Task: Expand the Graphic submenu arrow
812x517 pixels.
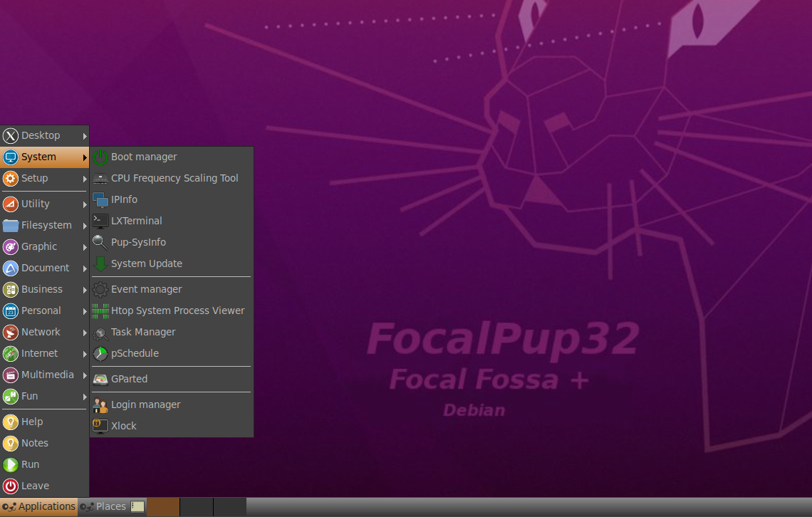Action: click(85, 247)
